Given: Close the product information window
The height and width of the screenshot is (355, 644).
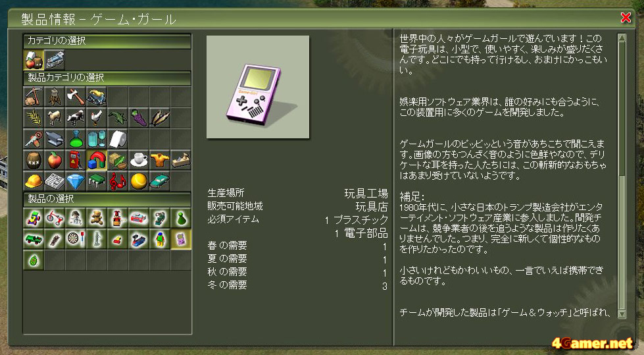Looking at the screenshot, I should [x=626, y=18].
